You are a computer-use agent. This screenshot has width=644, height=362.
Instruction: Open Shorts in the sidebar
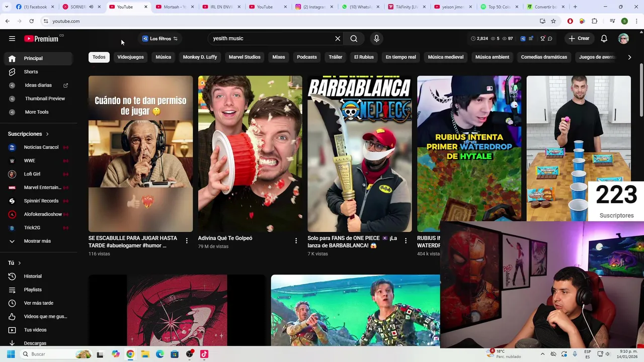click(x=39, y=72)
